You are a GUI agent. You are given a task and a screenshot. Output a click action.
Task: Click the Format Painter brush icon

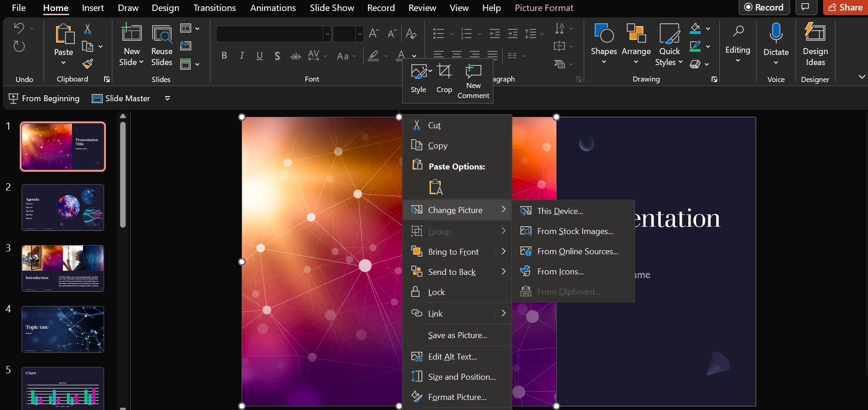(x=88, y=64)
